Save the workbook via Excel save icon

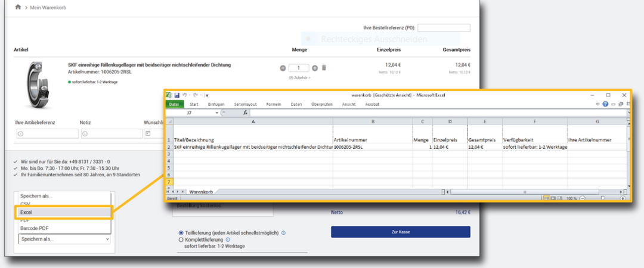click(x=177, y=95)
